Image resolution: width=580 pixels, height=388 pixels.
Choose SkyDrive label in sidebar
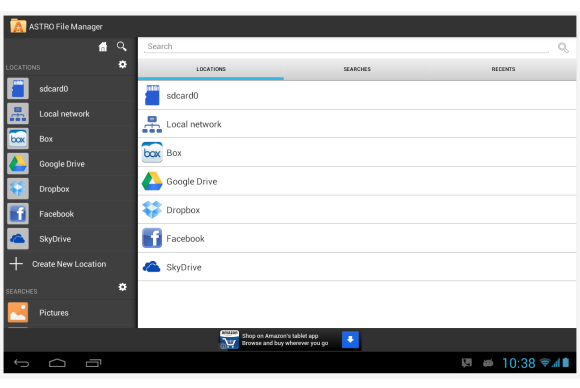[x=55, y=239]
